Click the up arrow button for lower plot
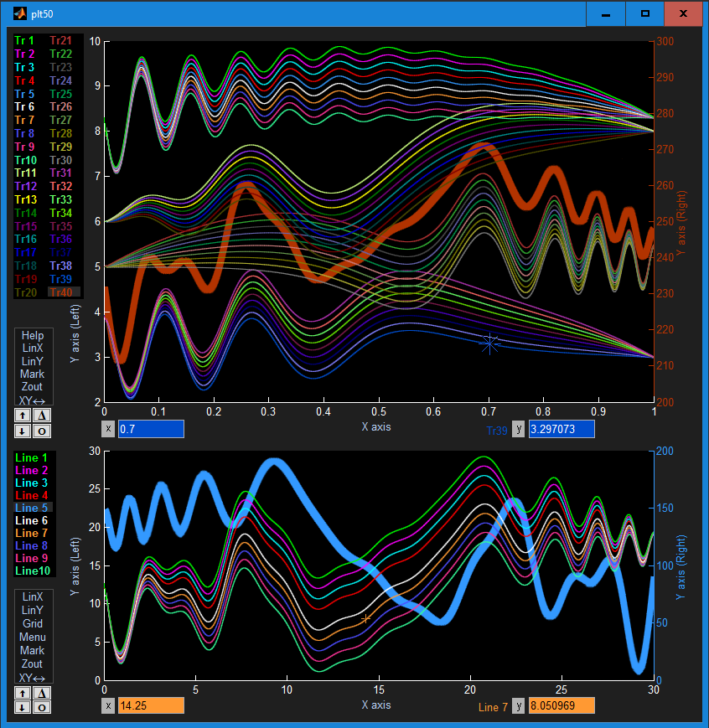 (23, 693)
